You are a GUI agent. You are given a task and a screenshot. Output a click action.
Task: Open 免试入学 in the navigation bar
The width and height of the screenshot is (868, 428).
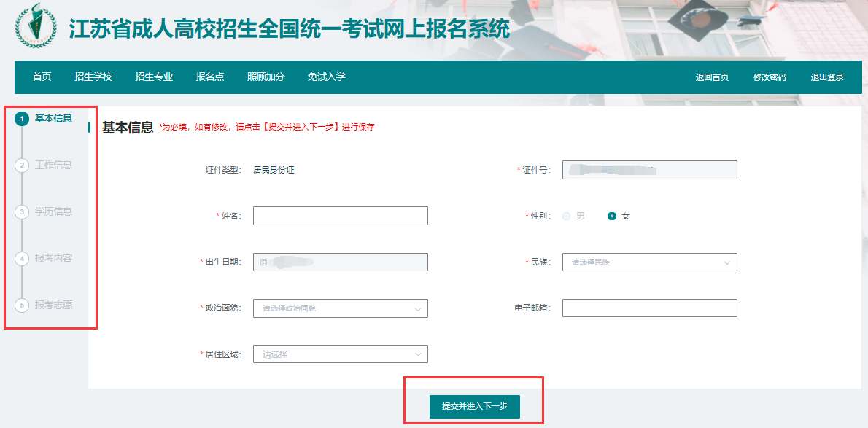(x=326, y=77)
